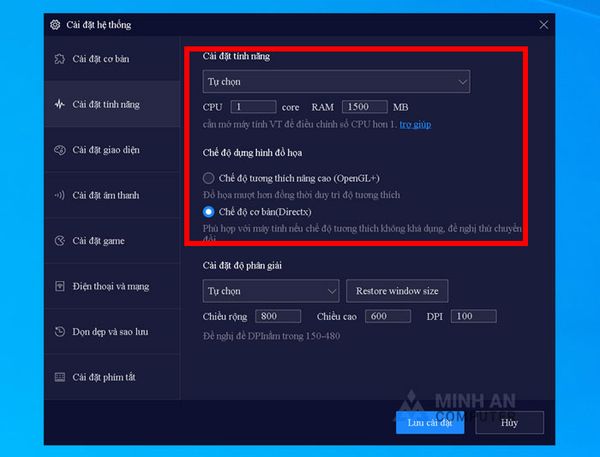Screen dimensions: 600x457
Task: Click the Cài đặt giao diện palette icon
Action: click(59, 150)
